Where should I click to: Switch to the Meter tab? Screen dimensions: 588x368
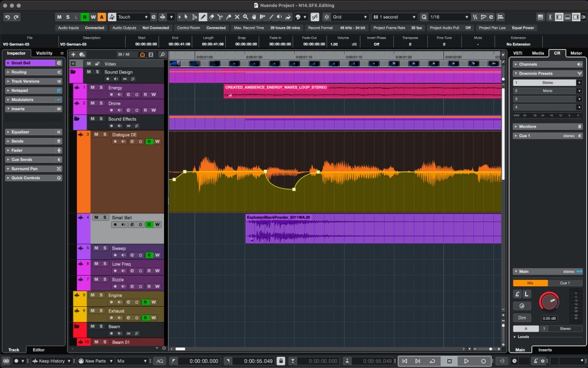576,53
